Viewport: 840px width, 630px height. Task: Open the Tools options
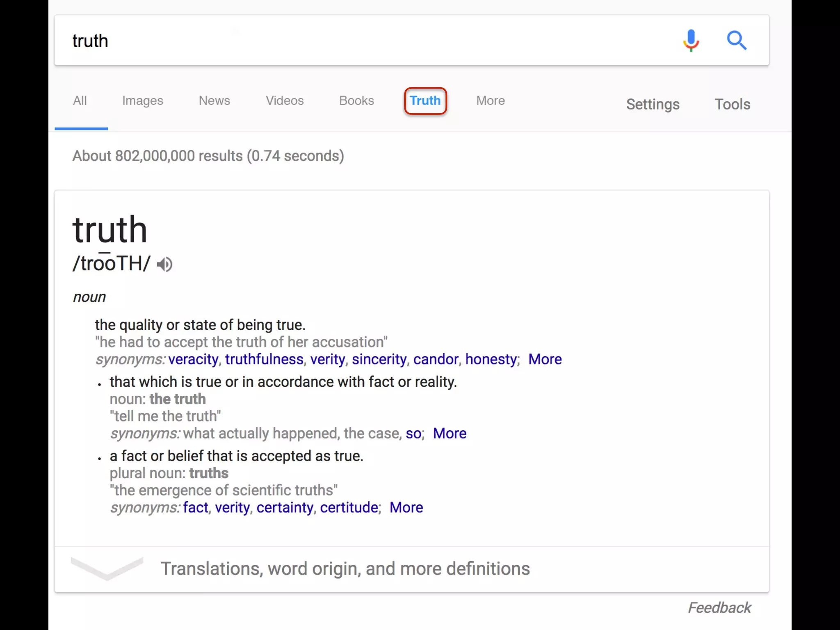pyautogui.click(x=732, y=104)
